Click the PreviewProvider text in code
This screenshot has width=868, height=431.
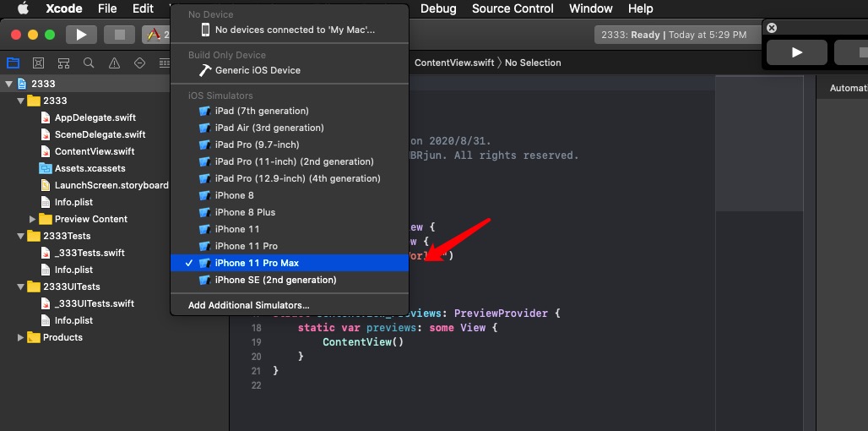coord(501,313)
